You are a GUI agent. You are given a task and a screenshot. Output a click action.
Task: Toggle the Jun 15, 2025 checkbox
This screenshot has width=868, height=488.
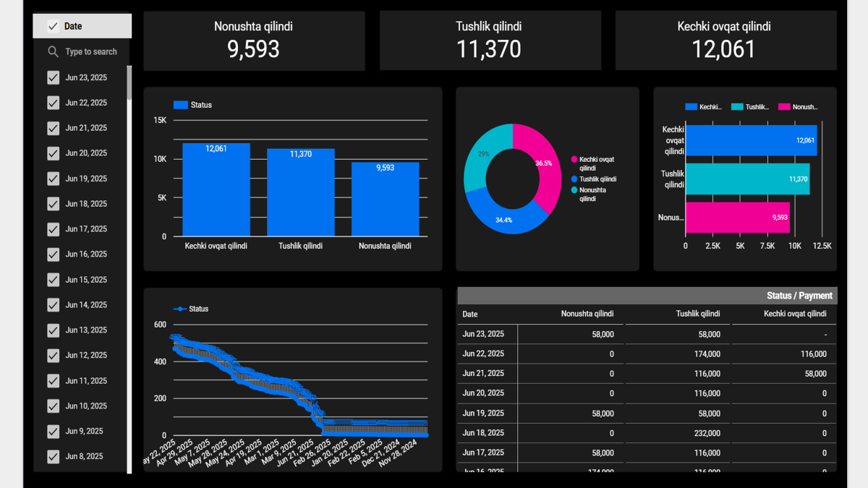53,280
